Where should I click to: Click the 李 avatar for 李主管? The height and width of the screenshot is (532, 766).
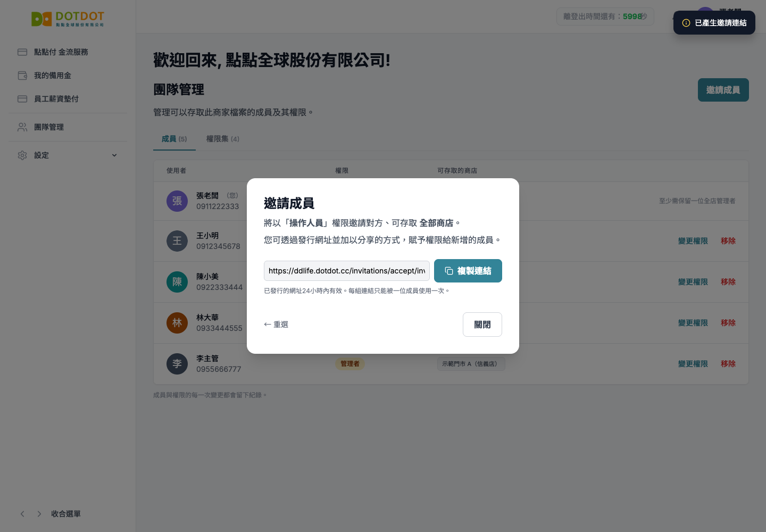tap(177, 364)
